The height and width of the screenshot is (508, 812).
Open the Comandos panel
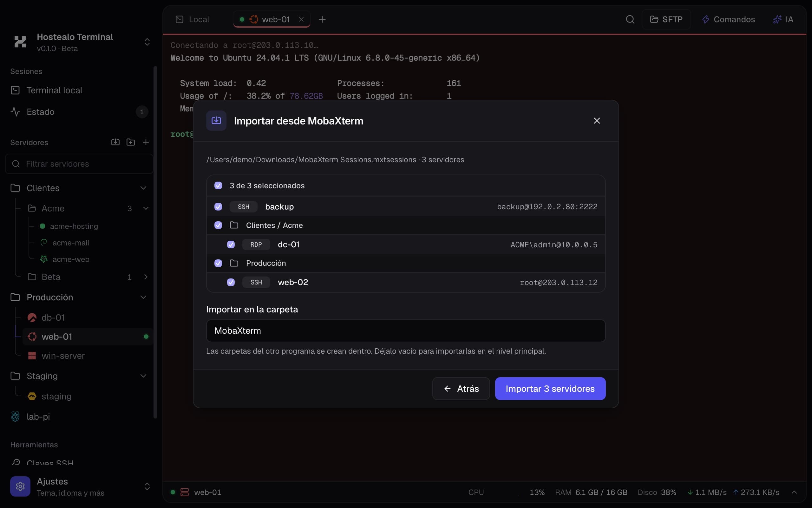pyautogui.click(x=729, y=19)
